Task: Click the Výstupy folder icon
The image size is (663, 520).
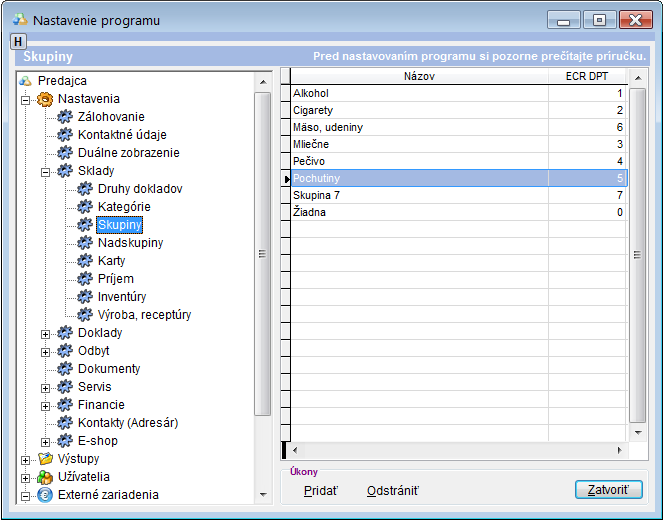Action: coord(45,459)
